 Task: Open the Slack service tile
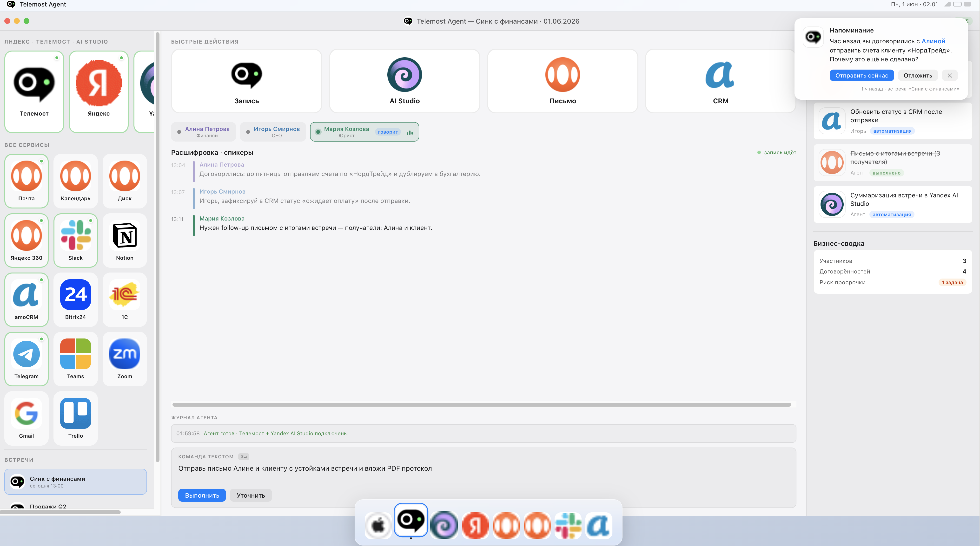[x=75, y=240]
